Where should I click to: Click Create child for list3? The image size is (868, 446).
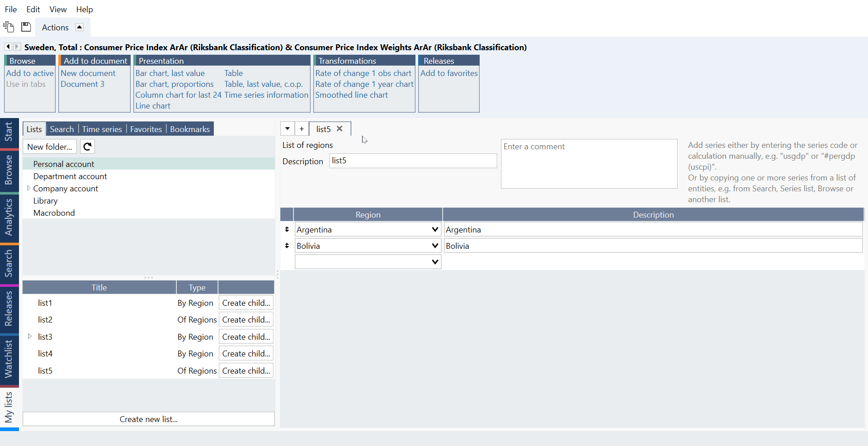coord(246,337)
